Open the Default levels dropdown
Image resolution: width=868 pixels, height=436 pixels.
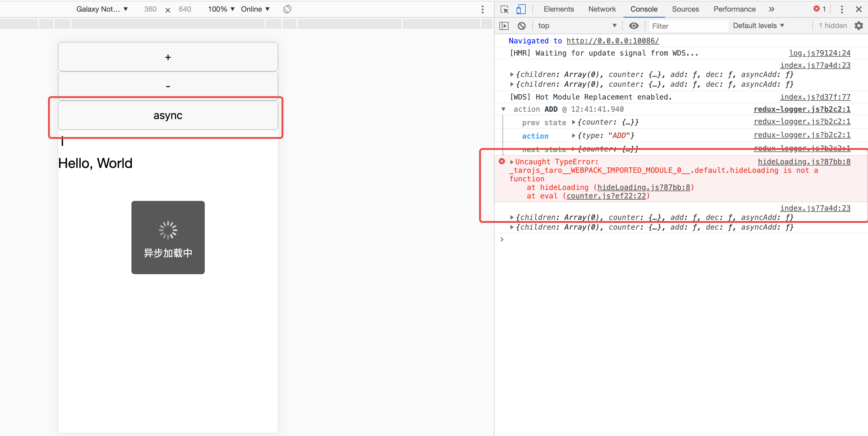coord(759,26)
